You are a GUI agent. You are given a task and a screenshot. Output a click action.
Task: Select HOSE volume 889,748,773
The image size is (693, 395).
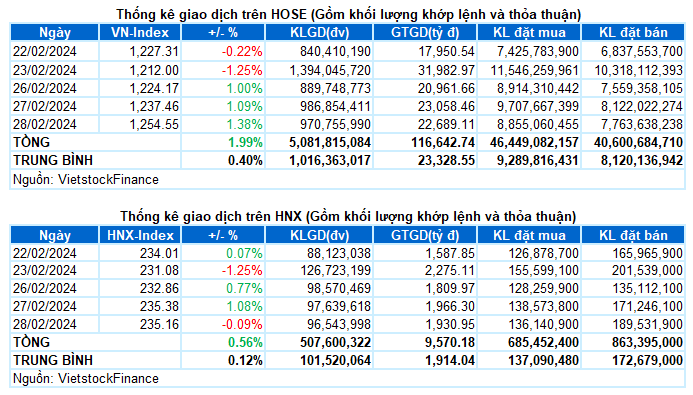335,88
